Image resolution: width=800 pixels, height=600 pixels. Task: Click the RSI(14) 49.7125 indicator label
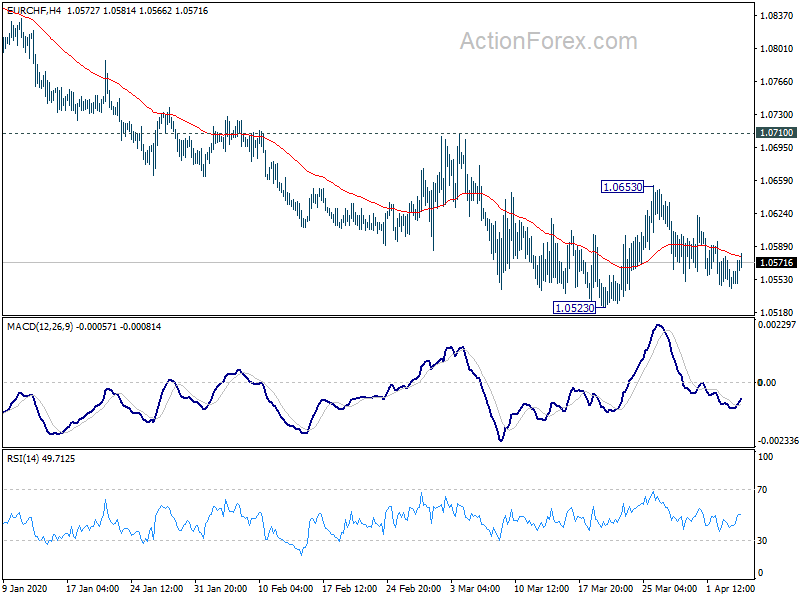(x=41, y=459)
